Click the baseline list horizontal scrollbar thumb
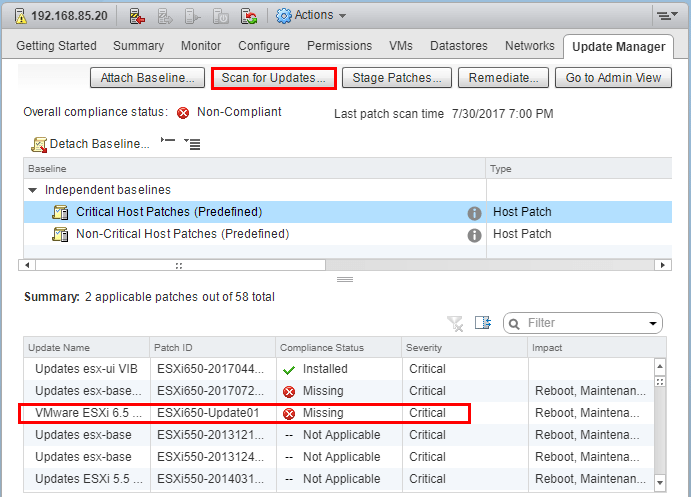 pos(180,265)
